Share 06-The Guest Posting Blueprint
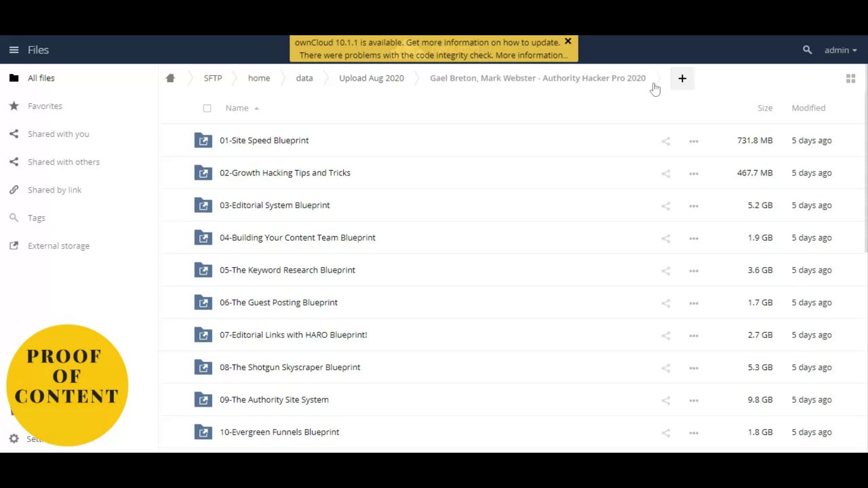This screenshot has height=488, width=868. tap(666, 303)
